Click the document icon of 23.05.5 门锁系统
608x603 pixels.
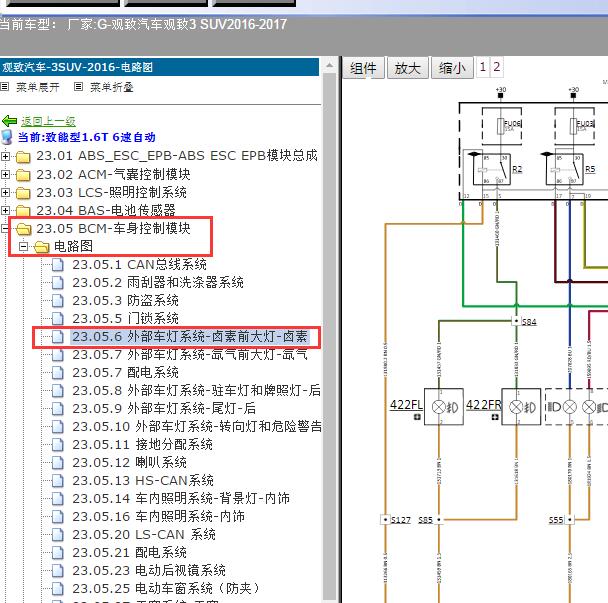[58, 319]
